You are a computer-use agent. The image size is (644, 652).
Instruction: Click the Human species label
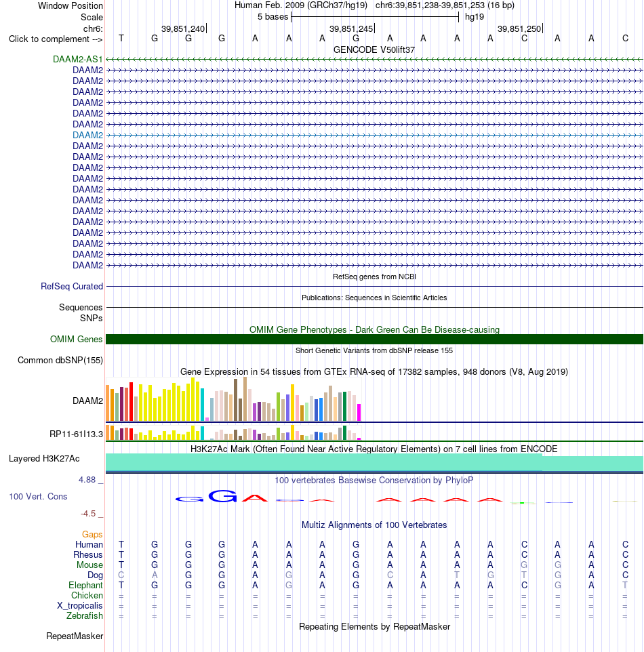coord(89,545)
